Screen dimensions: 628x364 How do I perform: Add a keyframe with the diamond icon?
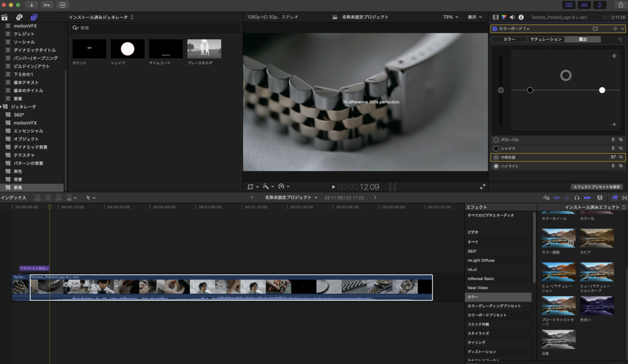pyautogui.click(x=615, y=29)
